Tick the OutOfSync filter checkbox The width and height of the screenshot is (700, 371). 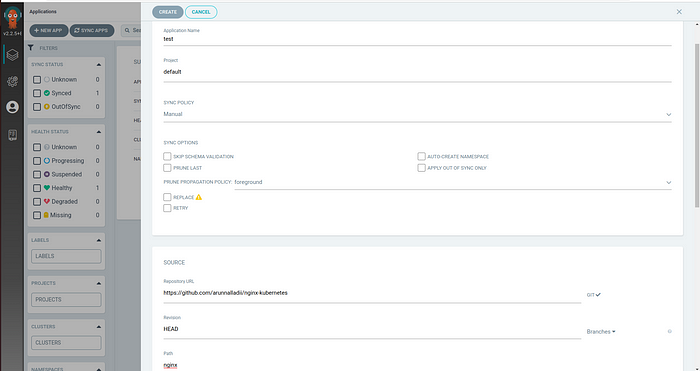tap(37, 107)
